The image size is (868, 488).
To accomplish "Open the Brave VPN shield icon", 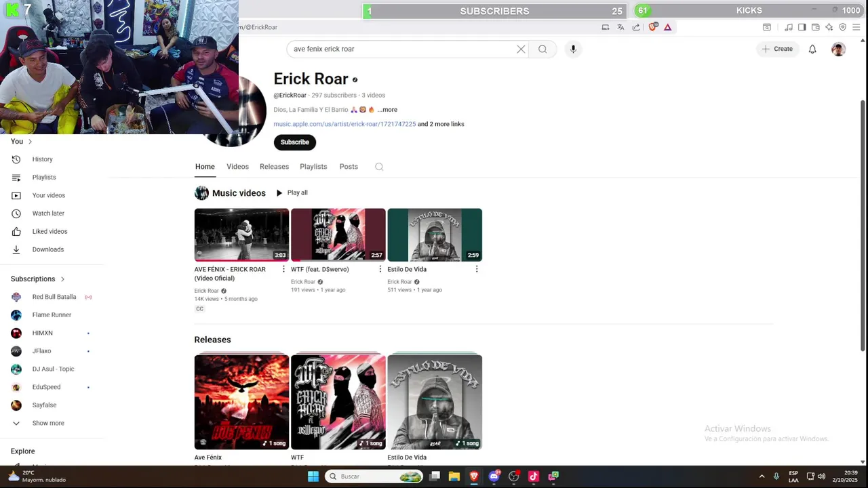I will point(843,27).
